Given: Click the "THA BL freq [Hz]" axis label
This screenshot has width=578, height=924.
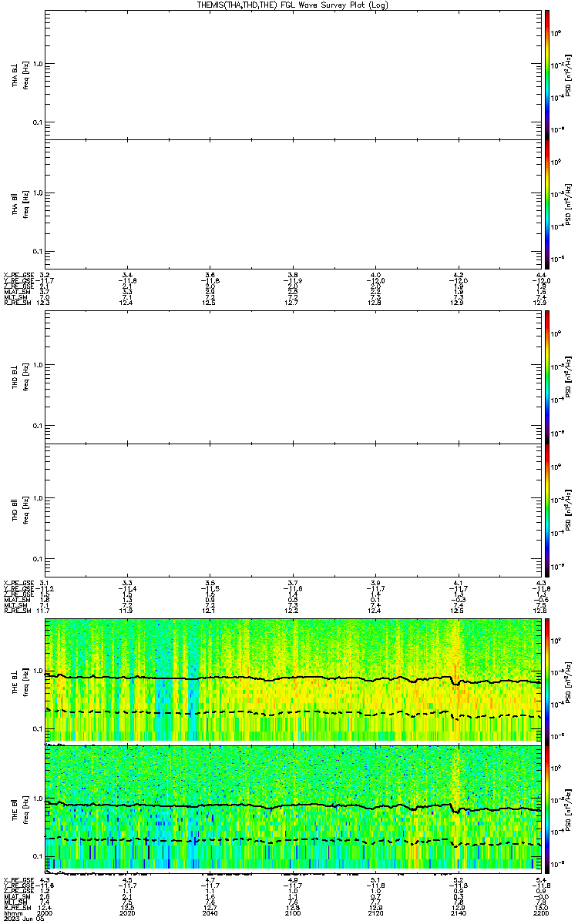Looking at the screenshot, I should (x=20, y=75).
